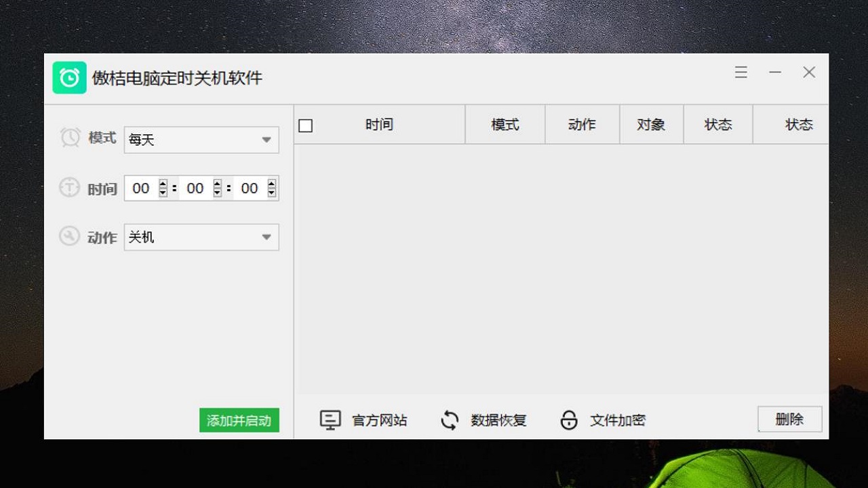Click the 删除 button
Image resolution: width=868 pixels, height=488 pixels.
(x=789, y=419)
